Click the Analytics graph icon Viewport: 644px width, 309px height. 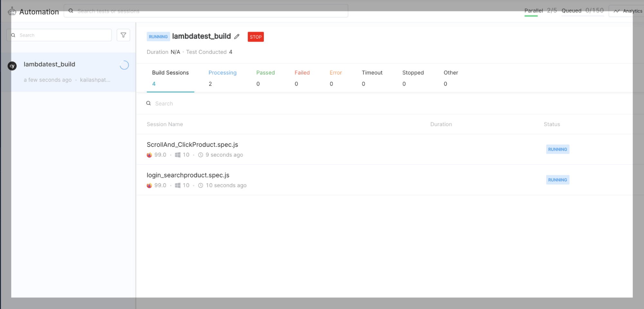(x=616, y=11)
